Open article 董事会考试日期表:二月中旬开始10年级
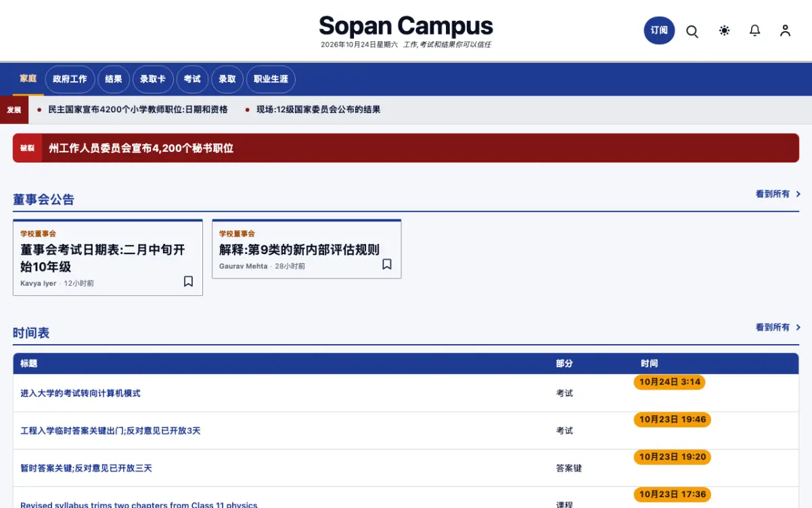 pos(103,258)
